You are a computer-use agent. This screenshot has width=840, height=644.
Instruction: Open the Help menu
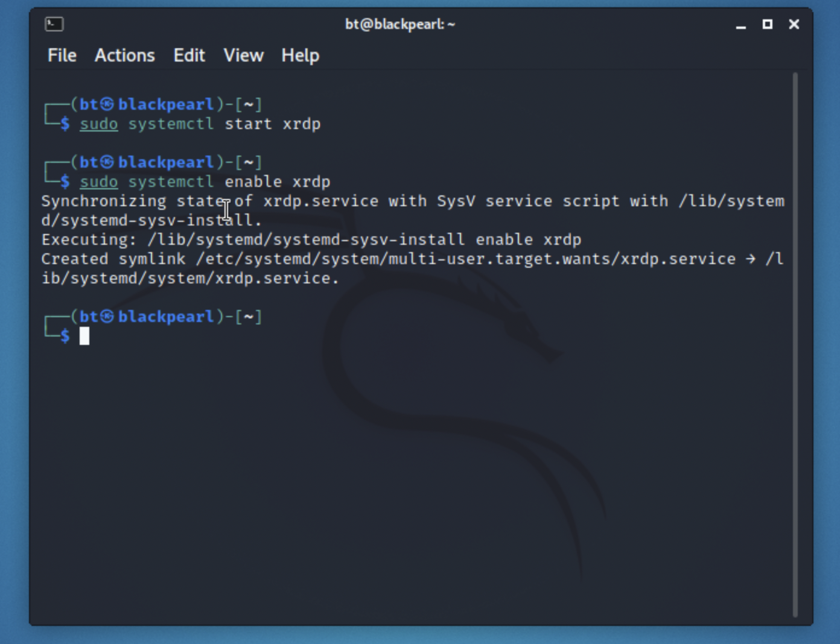pos(300,55)
